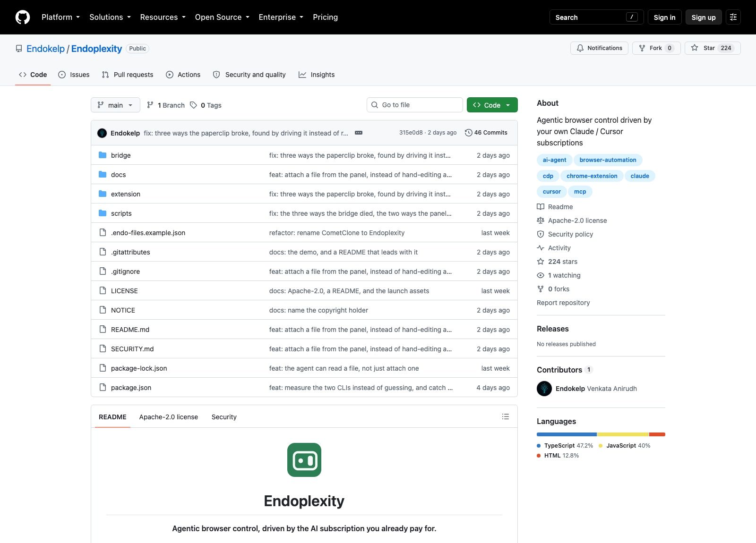Switch to the Security and quality tab
This screenshot has width=756, height=543.
pos(249,75)
